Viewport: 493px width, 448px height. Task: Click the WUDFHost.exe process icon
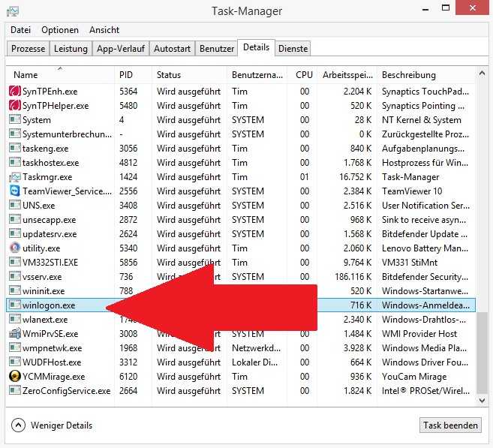[15, 362]
